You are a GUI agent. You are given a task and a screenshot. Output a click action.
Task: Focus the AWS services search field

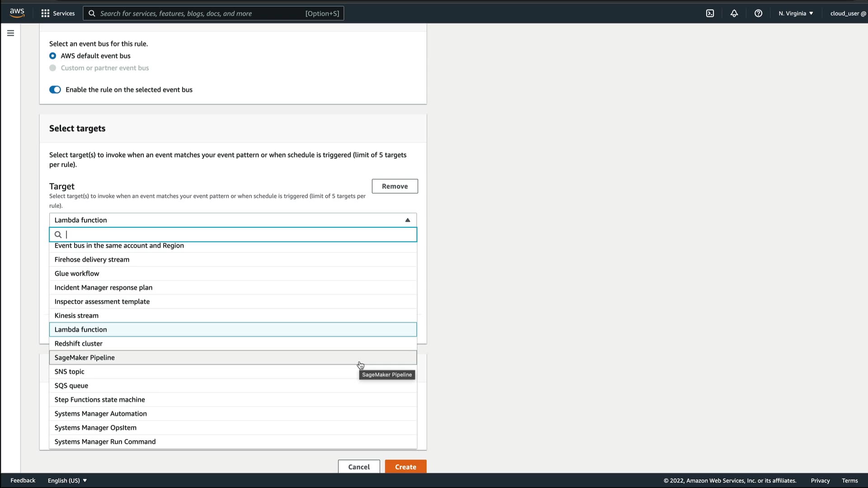199,14
